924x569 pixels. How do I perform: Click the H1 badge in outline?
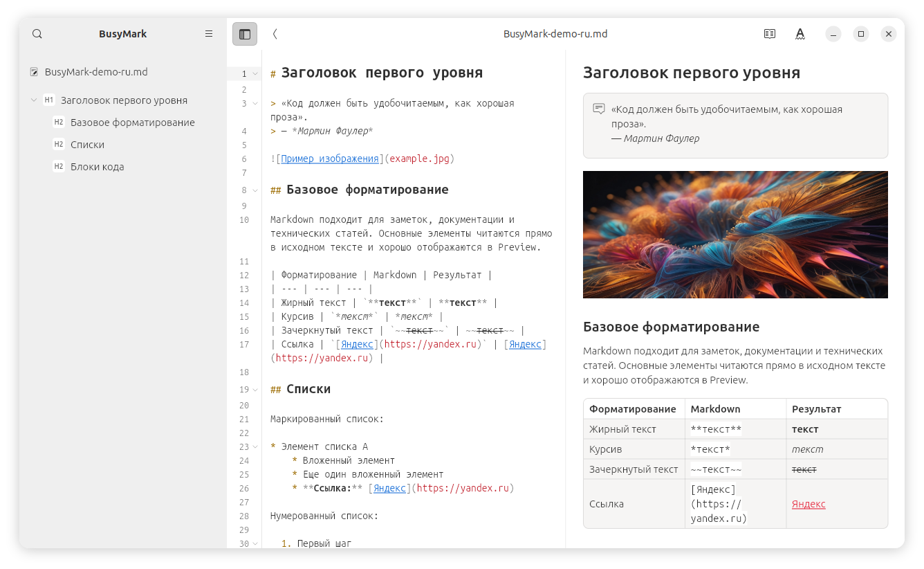coord(49,100)
